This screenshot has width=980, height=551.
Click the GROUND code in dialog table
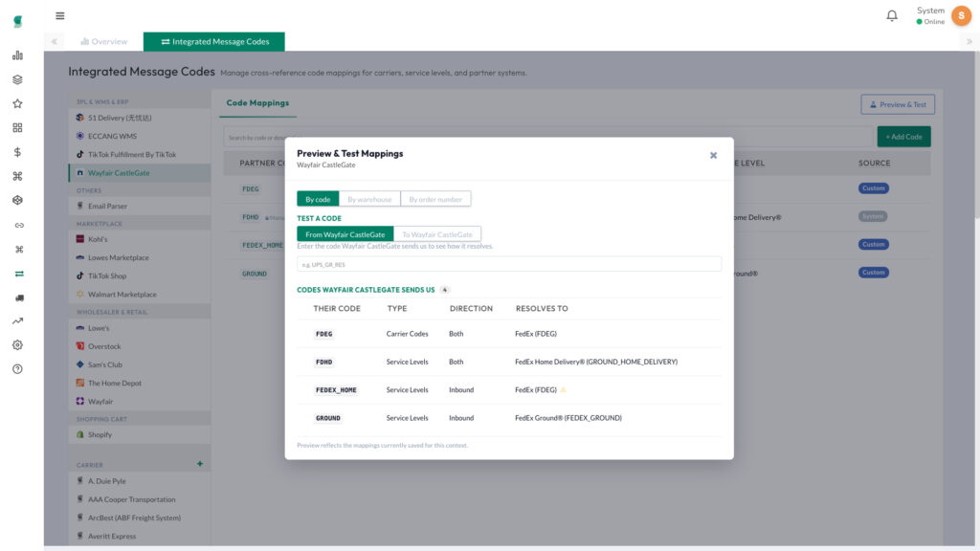[x=328, y=418]
